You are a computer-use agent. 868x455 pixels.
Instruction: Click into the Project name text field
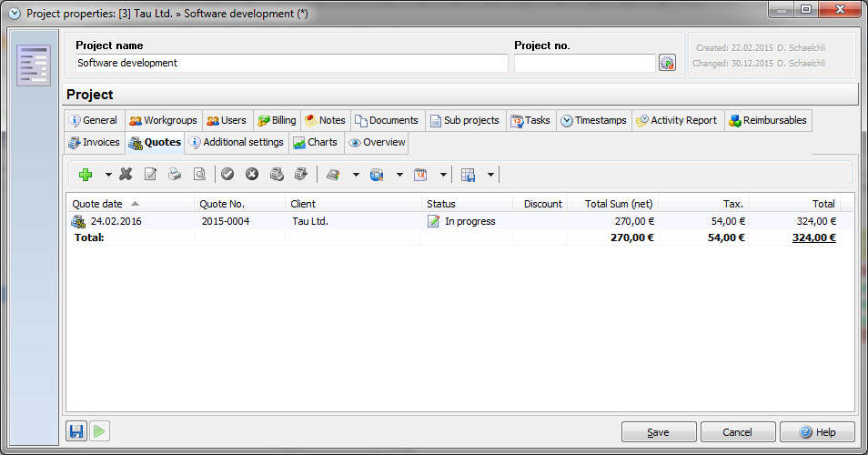tap(291, 63)
